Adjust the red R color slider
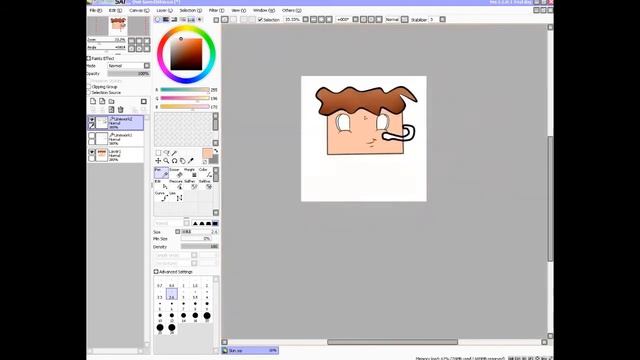640x360 pixels. (x=185, y=90)
